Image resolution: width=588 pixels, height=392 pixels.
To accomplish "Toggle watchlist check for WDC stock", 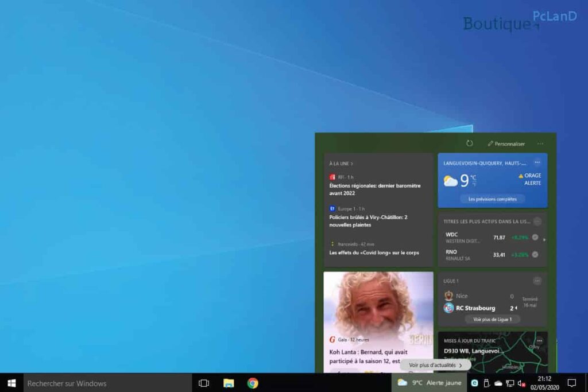I will click(x=535, y=237).
